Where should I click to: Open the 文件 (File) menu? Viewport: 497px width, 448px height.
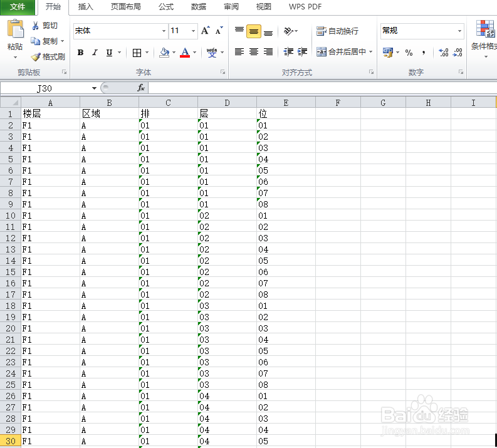tap(18, 7)
